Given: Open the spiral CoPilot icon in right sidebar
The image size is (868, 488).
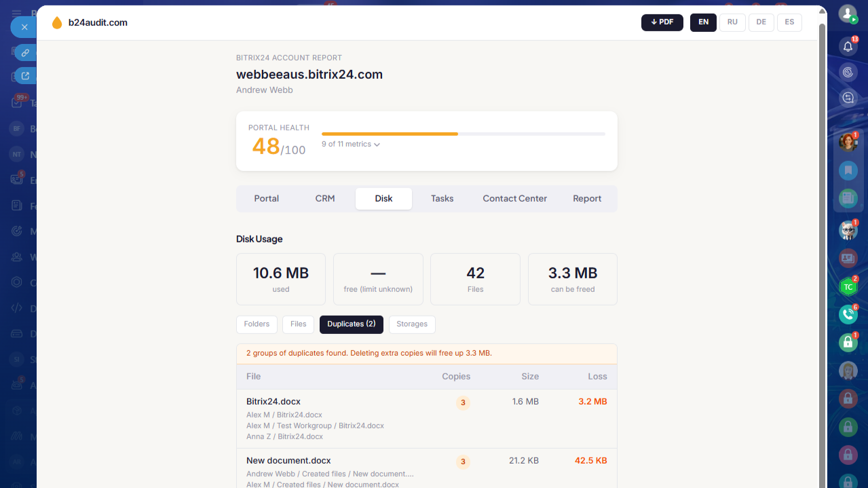Looking at the screenshot, I should (x=848, y=73).
